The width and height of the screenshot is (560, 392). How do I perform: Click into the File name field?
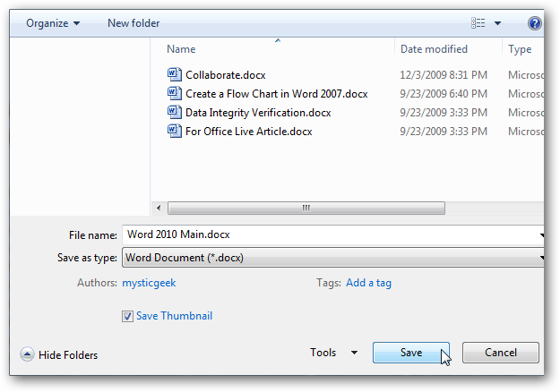tap(331, 234)
